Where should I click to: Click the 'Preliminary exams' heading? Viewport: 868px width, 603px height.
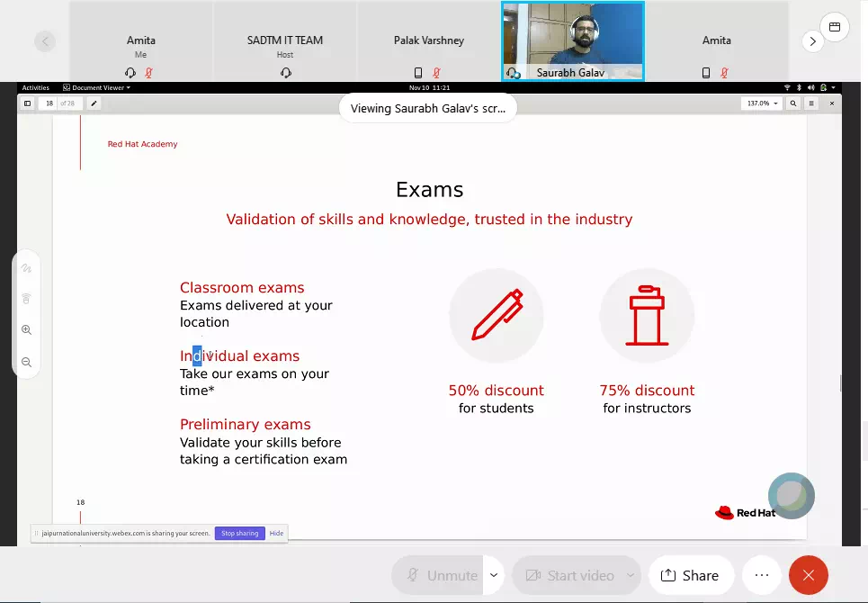(x=246, y=424)
